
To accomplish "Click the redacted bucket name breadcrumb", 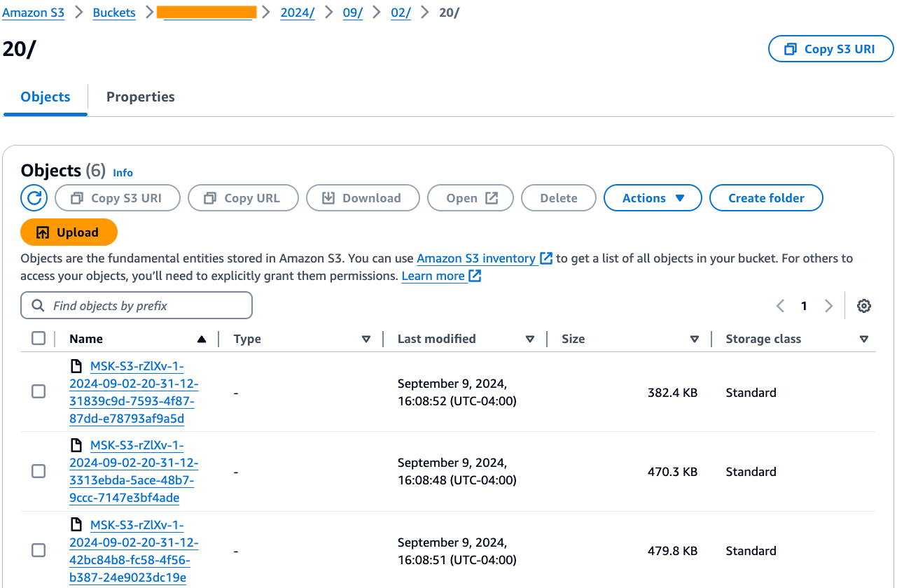I will click(x=207, y=13).
